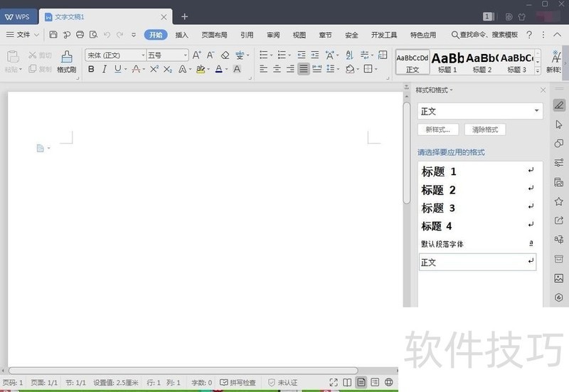Click the Print icon in quick toolbar
The width and height of the screenshot is (569, 392).
(x=80, y=34)
